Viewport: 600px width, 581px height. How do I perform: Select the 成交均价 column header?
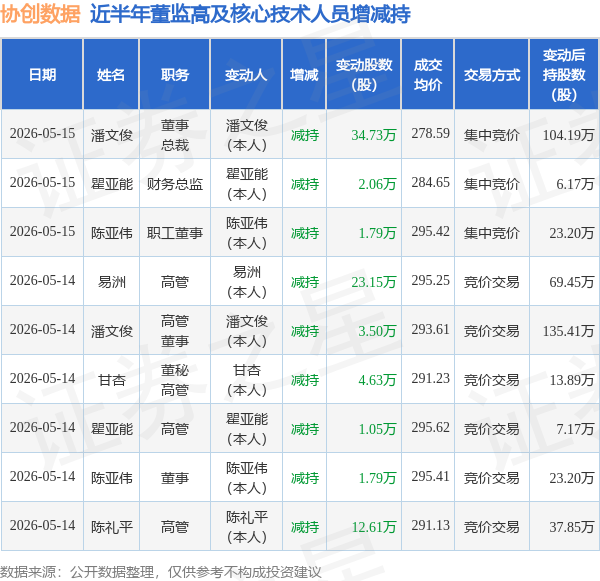pos(428,74)
